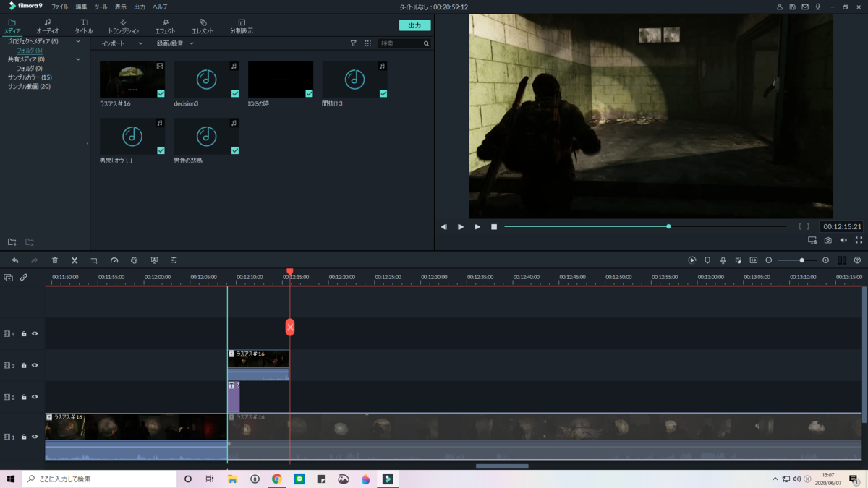This screenshot has width=868, height=488.
Task: Adjust preview volume speaker icon
Action: point(843,240)
